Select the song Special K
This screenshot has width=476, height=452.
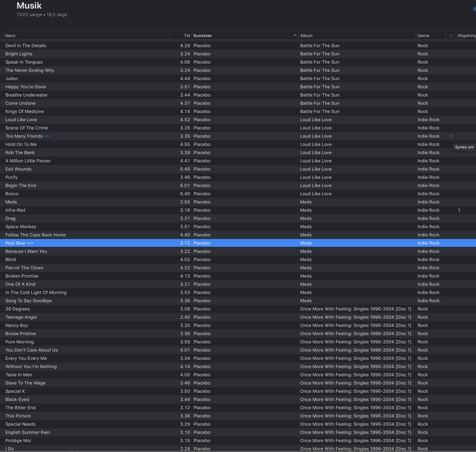(15, 391)
